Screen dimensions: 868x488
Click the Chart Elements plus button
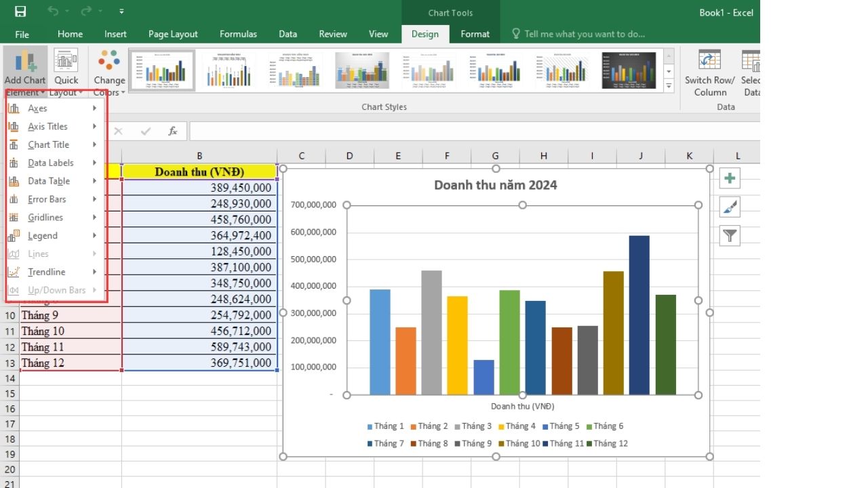coord(730,178)
